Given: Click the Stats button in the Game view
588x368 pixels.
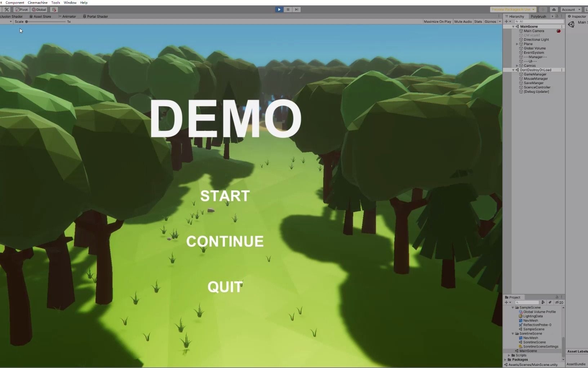Looking at the screenshot, I should (478, 21).
